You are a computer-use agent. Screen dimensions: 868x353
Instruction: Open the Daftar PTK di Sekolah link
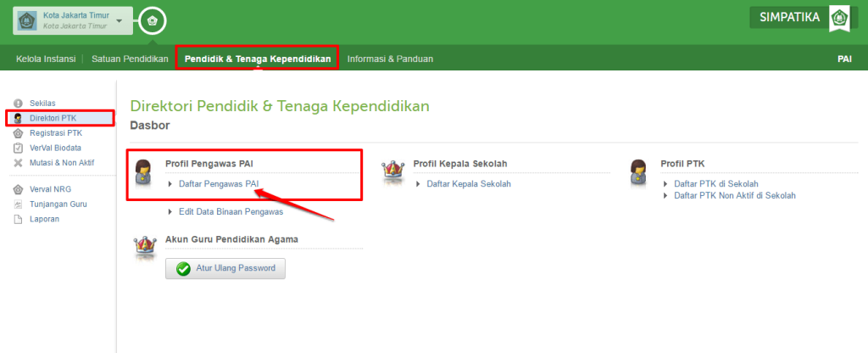click(716, 183)
